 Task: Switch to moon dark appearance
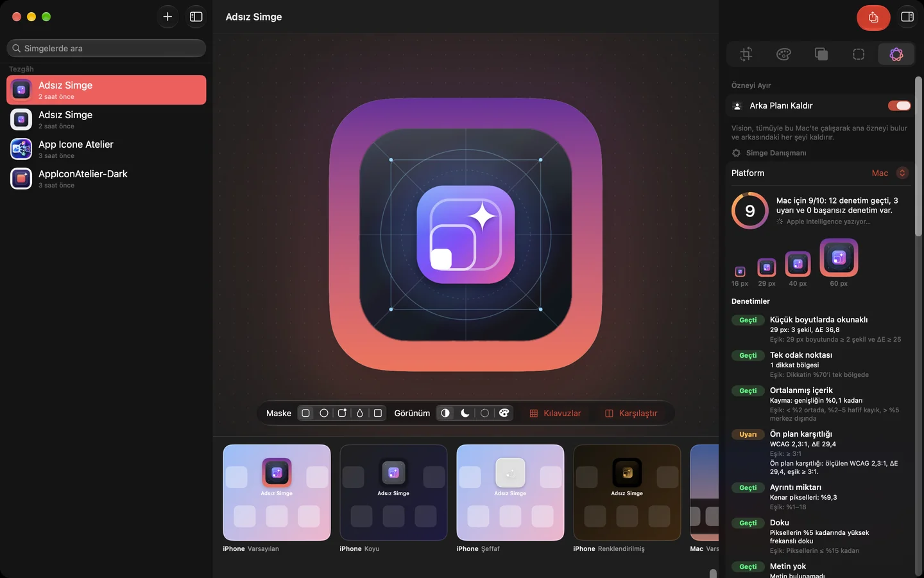tap(465, 413)
